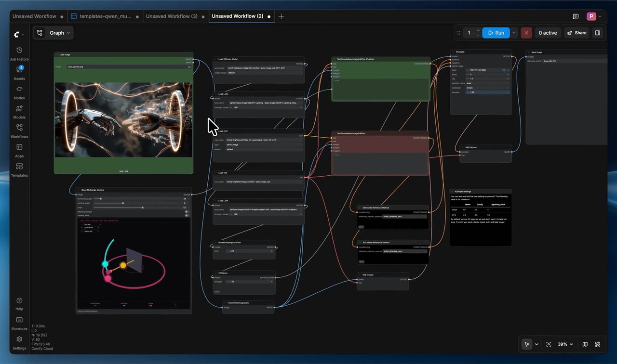Toggle link visibility with the crossed-out link icon

598,344
